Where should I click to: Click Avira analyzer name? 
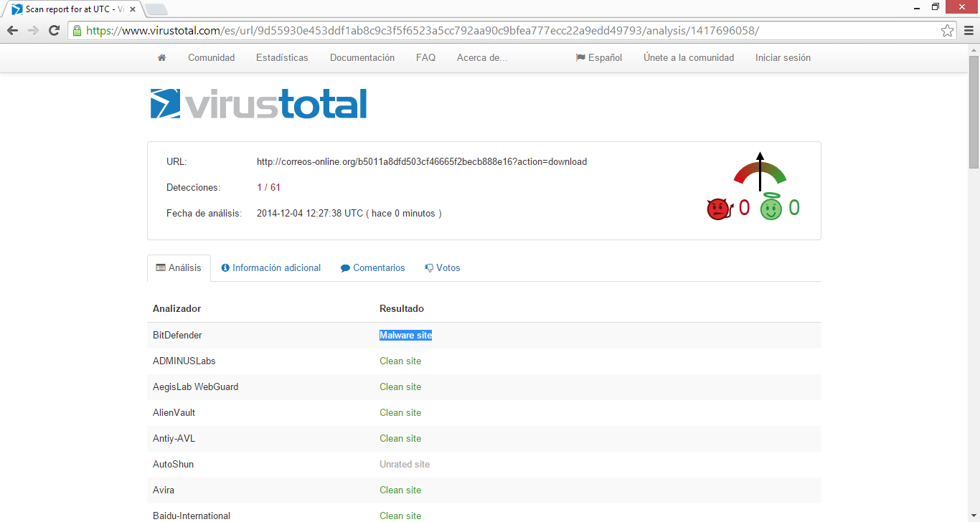[164, 490]
